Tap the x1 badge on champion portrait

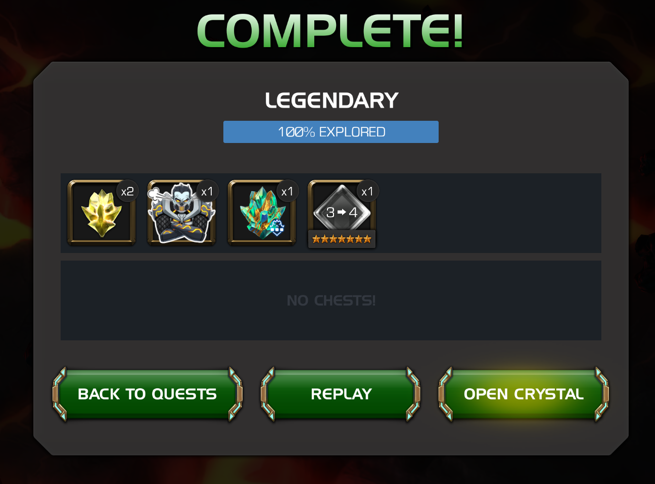[207, 192]
